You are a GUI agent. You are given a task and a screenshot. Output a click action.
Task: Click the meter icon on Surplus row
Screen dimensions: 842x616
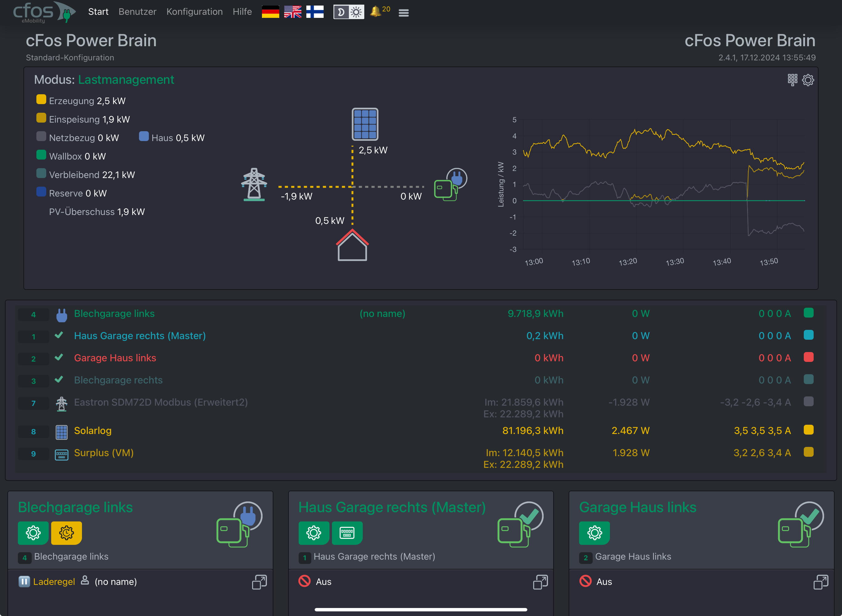point(62,455)
